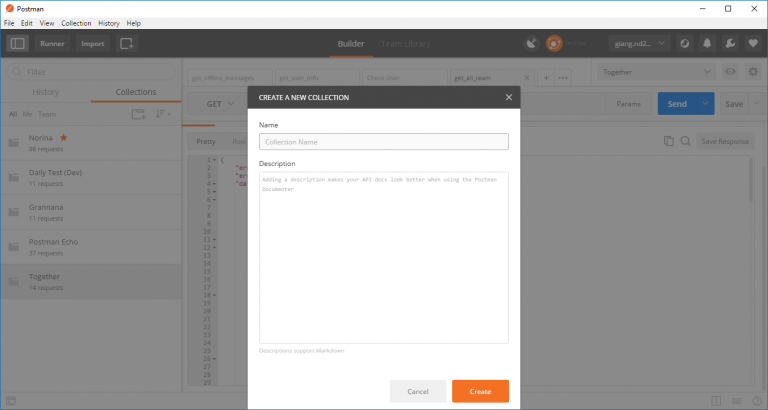Open the globe icon in the header

point(685,44)
